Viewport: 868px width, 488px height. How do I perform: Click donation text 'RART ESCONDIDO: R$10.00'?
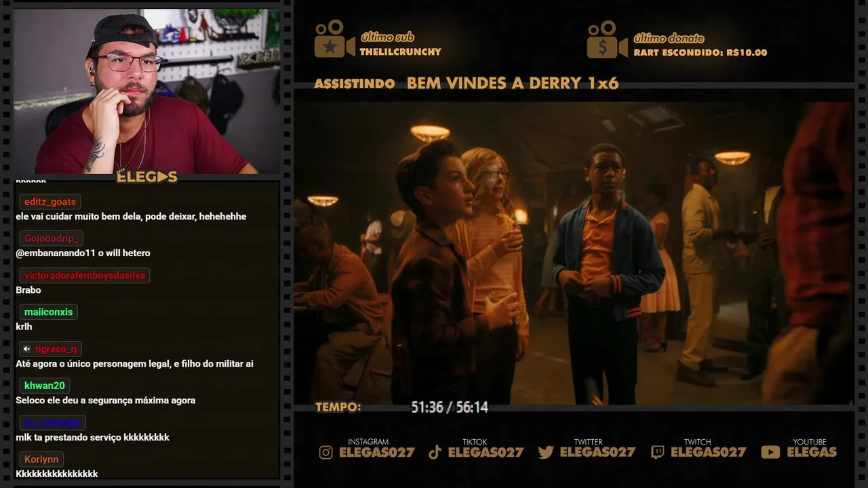[x=701, y=52]
